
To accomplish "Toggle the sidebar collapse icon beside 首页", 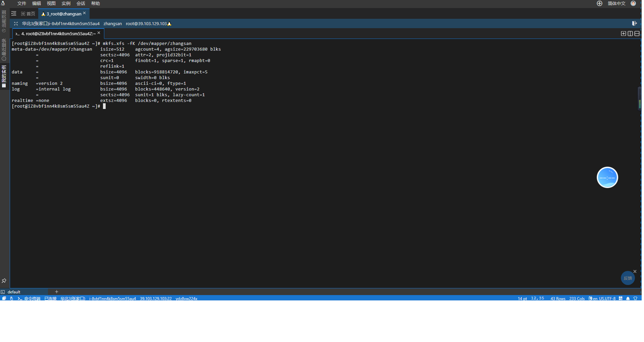I will coord(14,14).
